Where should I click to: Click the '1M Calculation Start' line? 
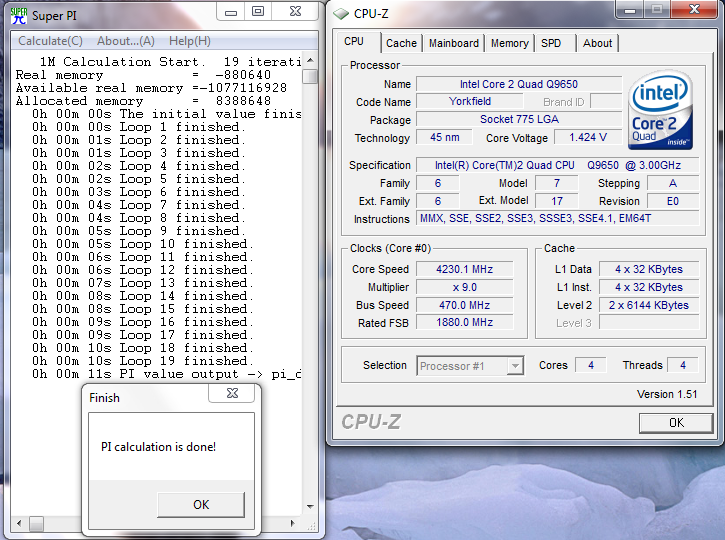coord(171,61)
